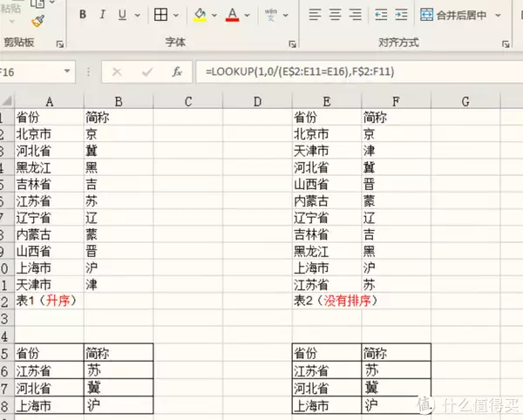
Task: Open Insert Function fx dialog
Action: point(177,71)
